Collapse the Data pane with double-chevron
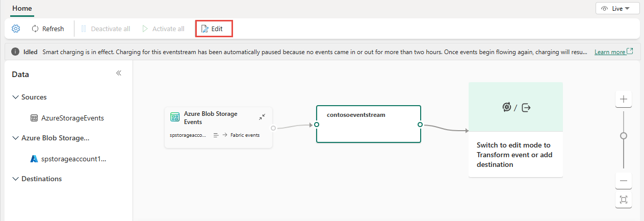This screenshot has width=644, height=221. coord(119,73)
